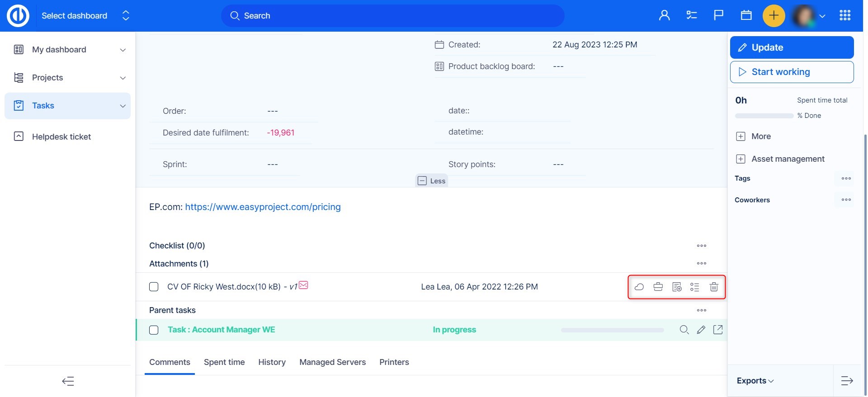Click the cloud icon in attachment row

click(639, 287)
